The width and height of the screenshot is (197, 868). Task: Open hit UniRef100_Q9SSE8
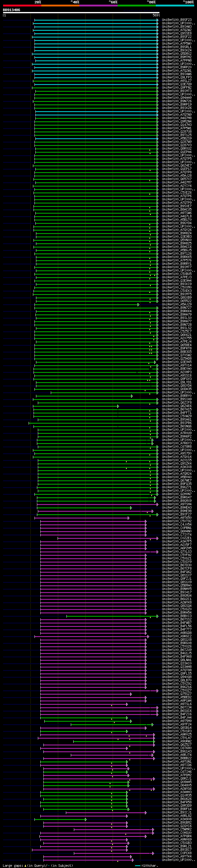(x=177, y=33)
